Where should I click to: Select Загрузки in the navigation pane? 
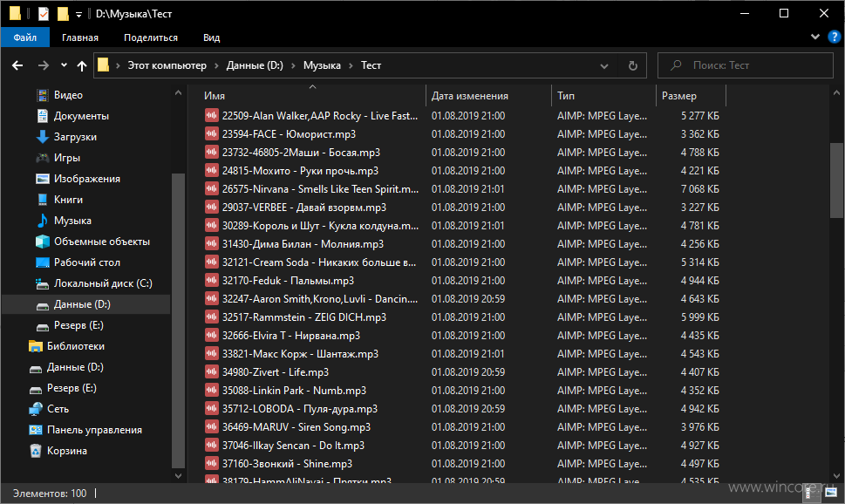66,137
